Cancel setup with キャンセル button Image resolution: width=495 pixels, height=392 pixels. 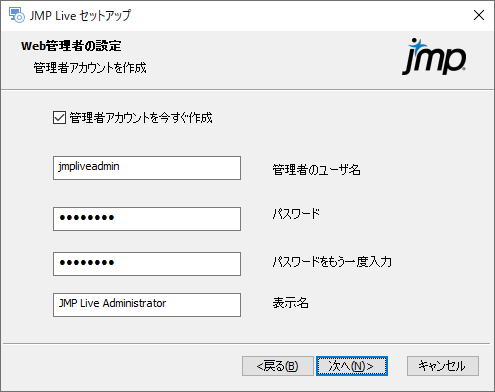(x=443, y=366)
